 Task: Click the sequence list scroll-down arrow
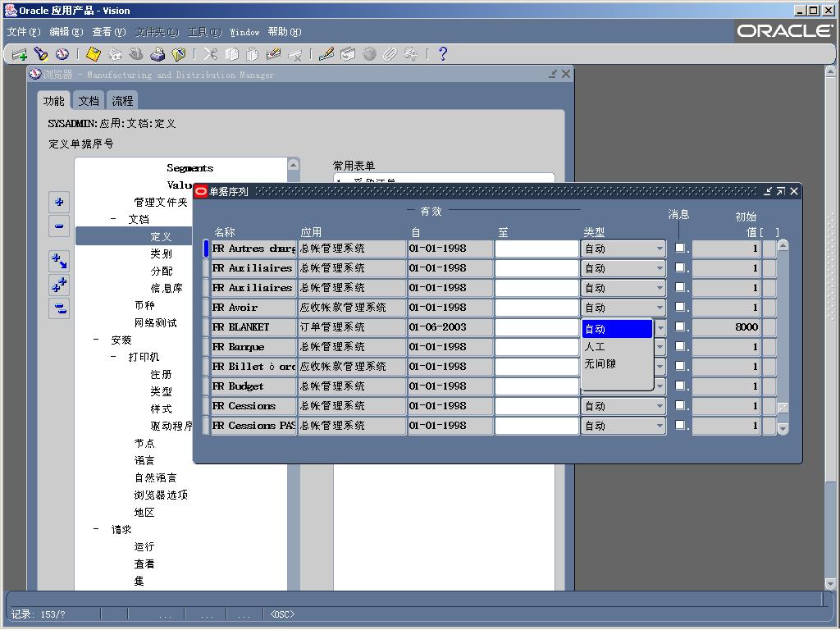pyautogui.click(x=783, y=428)
